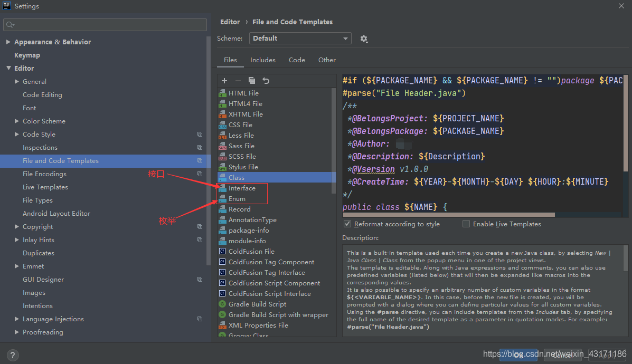Viewport: 632px width, 364px height.
Task: Click the remove template minus icon
Action: tap(238, 81)
